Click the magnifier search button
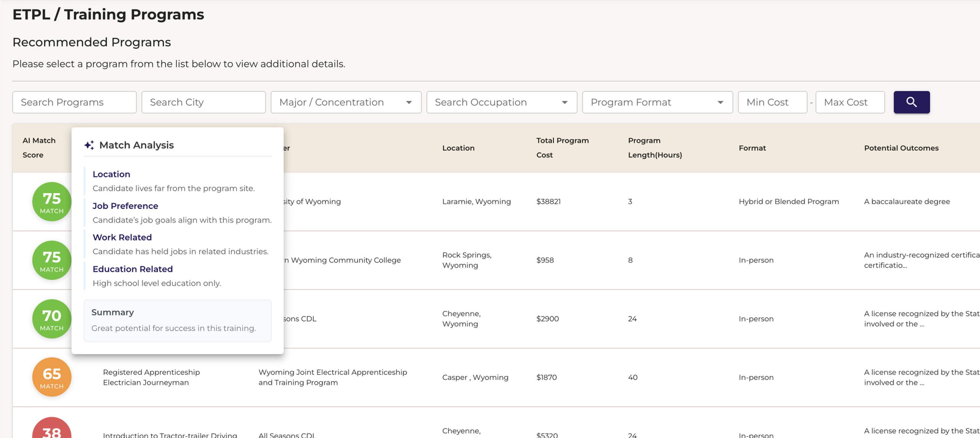The image size is (980, 438). pyautogui.click(x=911, y=102)
